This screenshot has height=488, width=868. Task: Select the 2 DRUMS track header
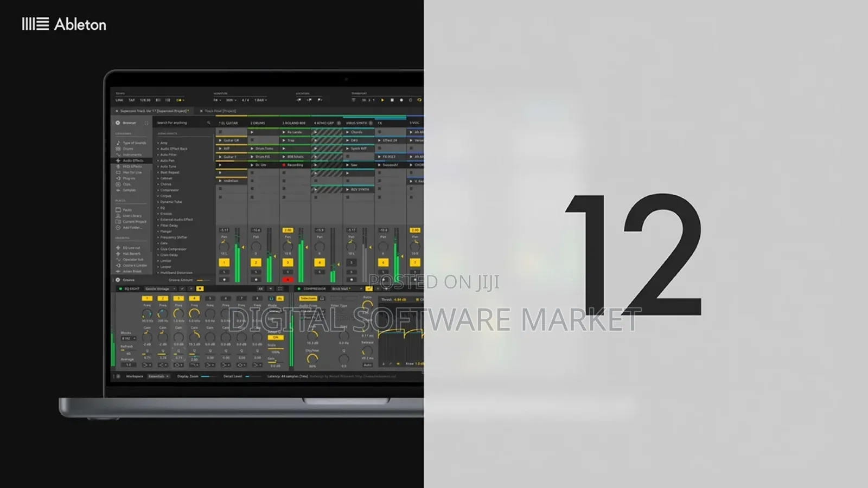coord(264,123)
